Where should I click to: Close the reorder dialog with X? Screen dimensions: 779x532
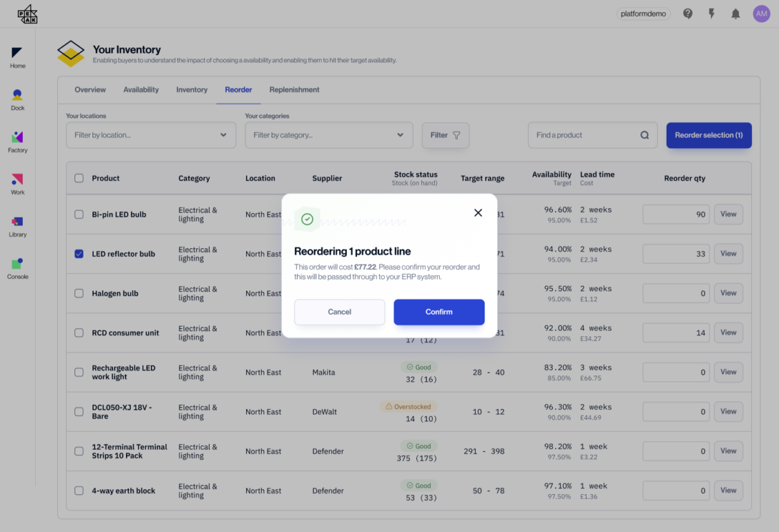(x=478, y=213)
